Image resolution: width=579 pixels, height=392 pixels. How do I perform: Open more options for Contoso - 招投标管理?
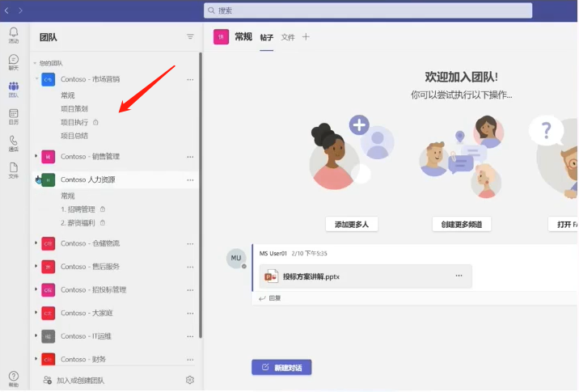[x=190, y=290]
